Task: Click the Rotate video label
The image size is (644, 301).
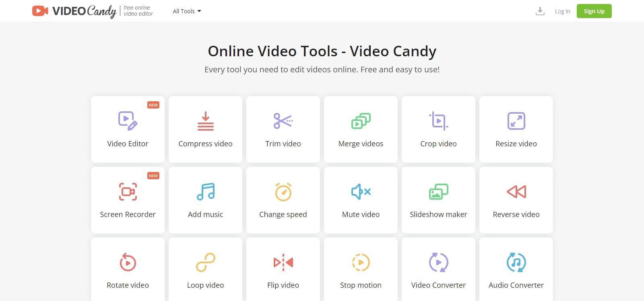Action: 128,285
